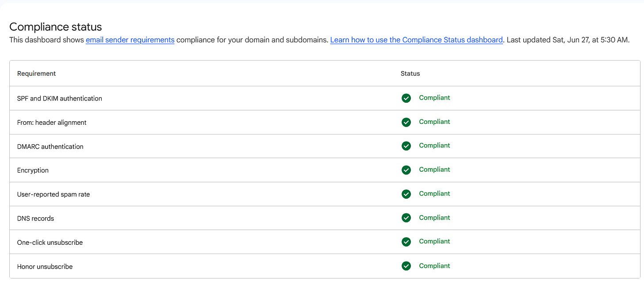The width and height of the screenshot is (644, 285).
Task: Click the green check icon for SPF and DKIM authentication
Action: (406, 98)
